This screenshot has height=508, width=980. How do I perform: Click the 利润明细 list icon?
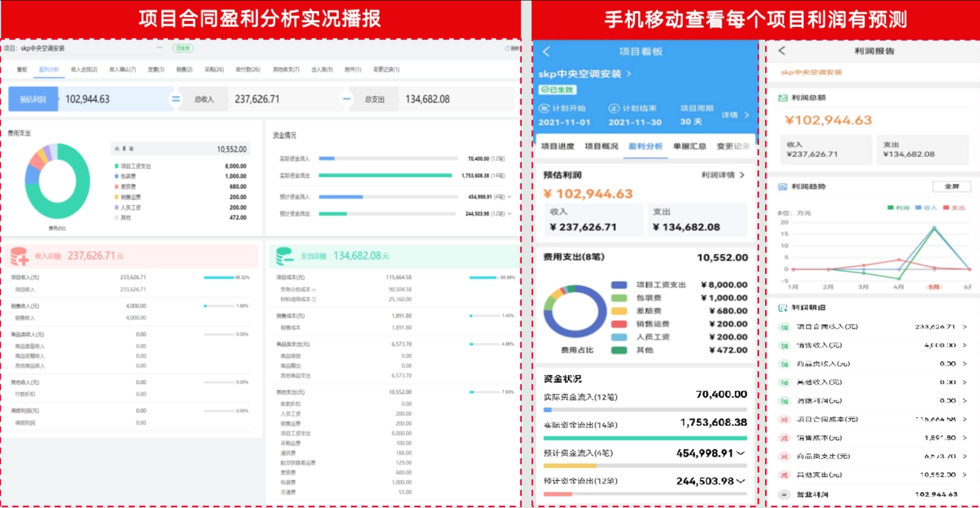[782, 308]
